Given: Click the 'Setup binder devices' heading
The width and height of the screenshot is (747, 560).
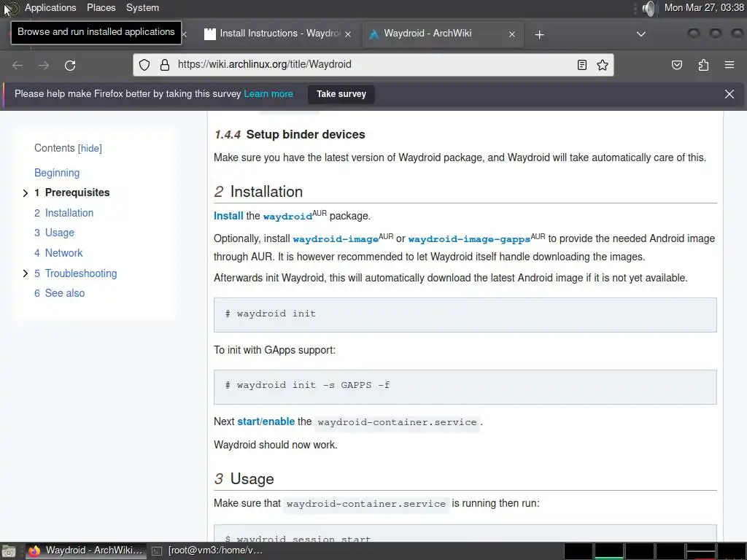Looking at the screenshot, I should (x=306, y=135).
